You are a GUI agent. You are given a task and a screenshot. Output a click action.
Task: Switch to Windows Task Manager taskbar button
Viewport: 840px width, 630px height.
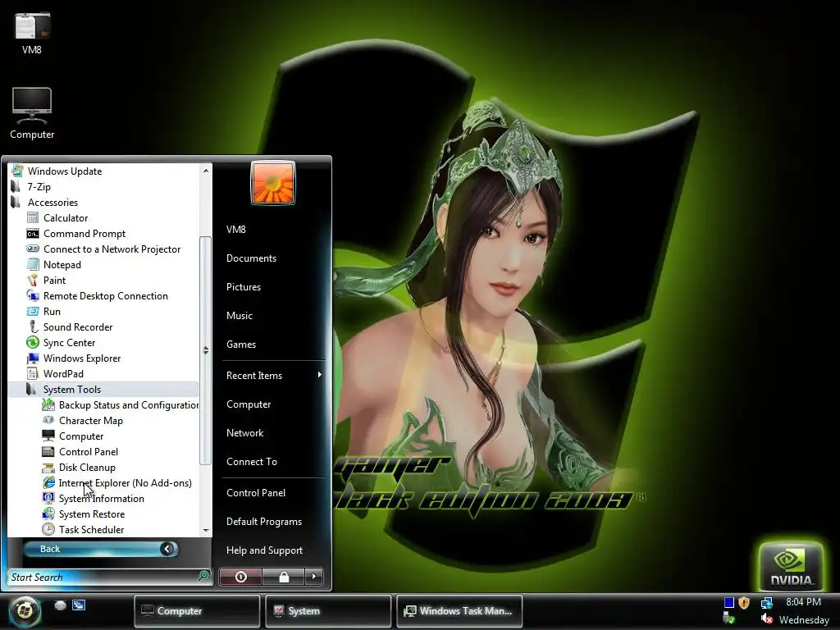click(459, 610)
